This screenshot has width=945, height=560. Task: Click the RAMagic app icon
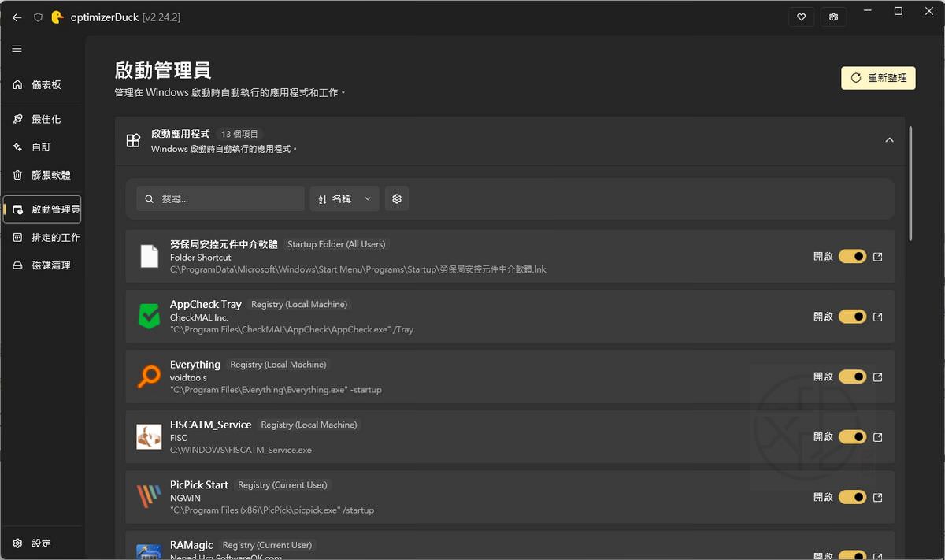pos(149,552)
